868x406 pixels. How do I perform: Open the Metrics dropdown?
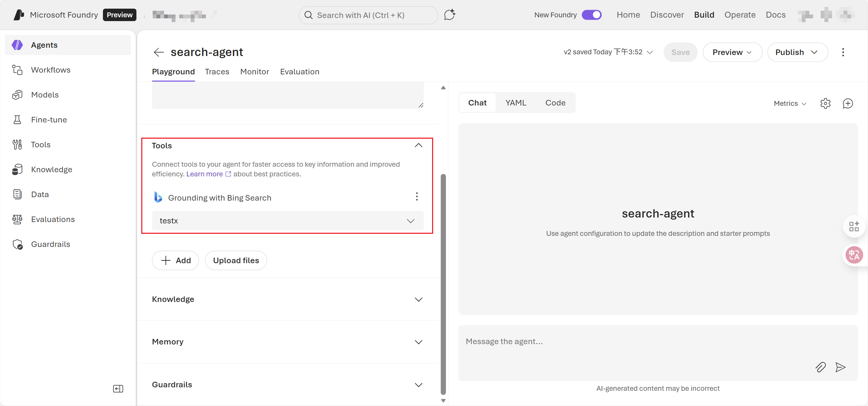790,103
